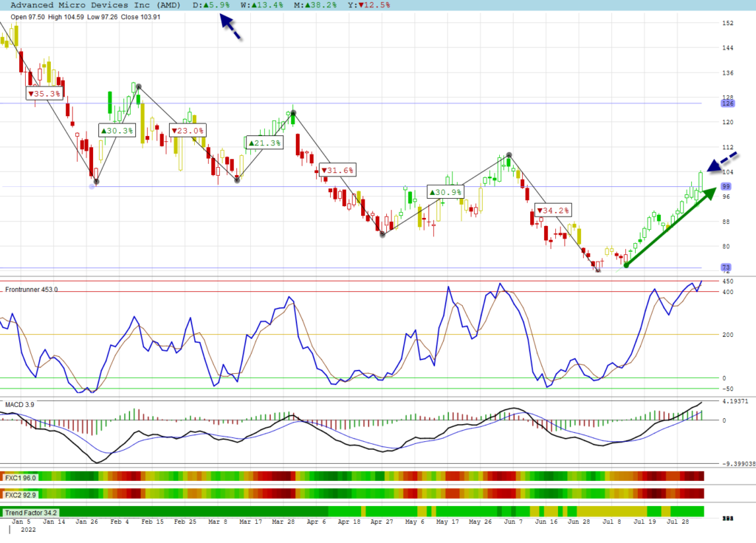This screenshot has height=543, width=756.
Task: Click the Jan 26 date label
Action: 87,522
